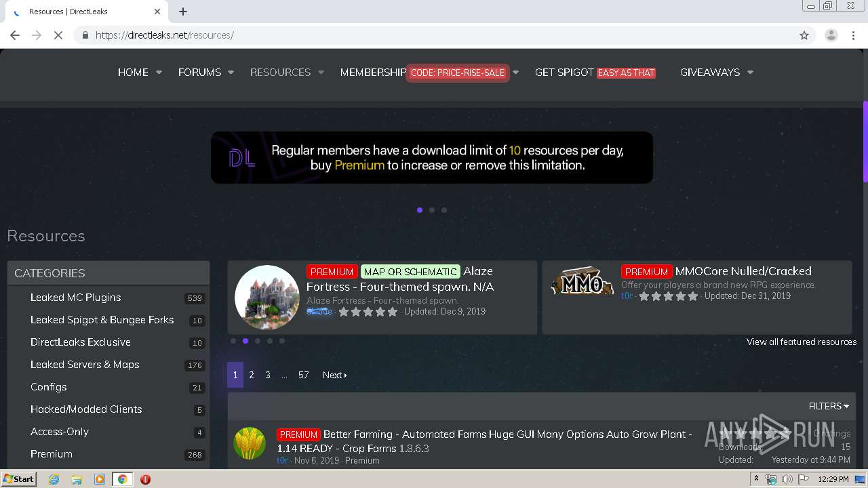Open the MMOCore Nulled/Cracked resource
Viewport: 868px width, 488px height.
pos(743,271)
